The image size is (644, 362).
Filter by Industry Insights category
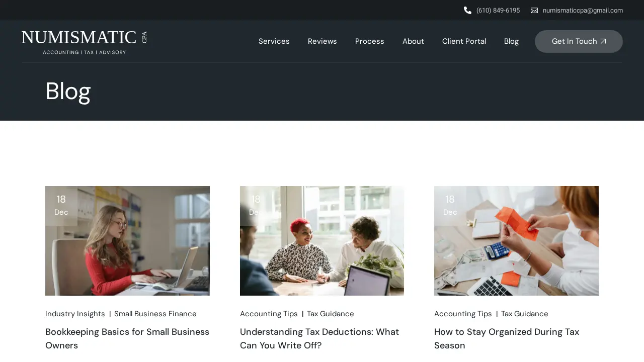pos(75,314)
